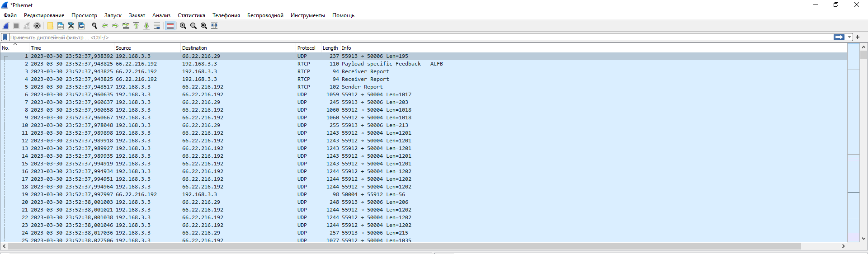
Task: Select packet 19 from 66.22.216.192 Len=56
Action: [424, 194]
